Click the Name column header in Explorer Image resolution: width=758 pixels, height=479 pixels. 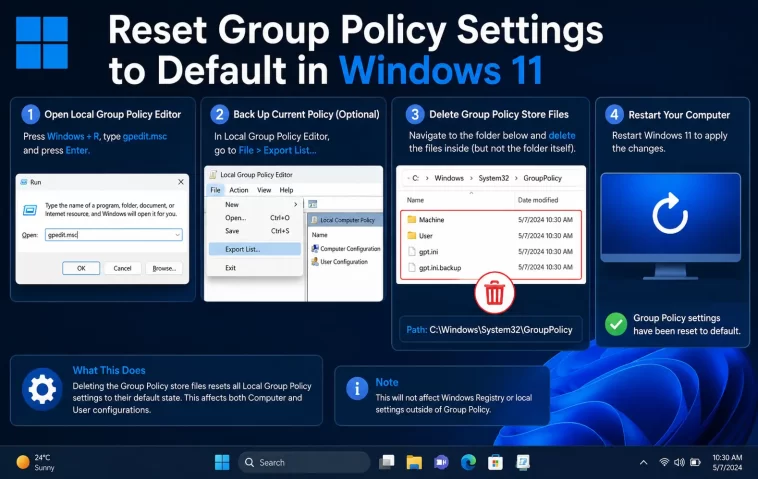pyautogui.click(x=415, y=200)
